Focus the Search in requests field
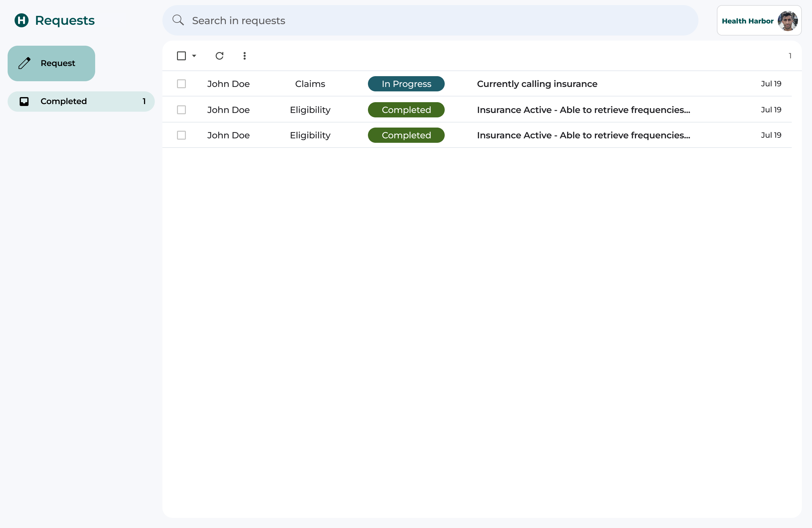 pyautogui.click(x=430, y=21)
